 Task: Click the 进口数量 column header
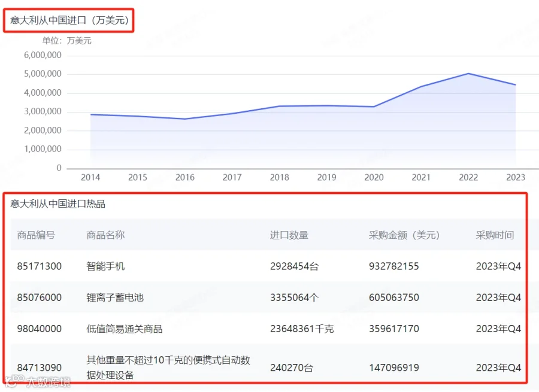(x=289, y=235)
